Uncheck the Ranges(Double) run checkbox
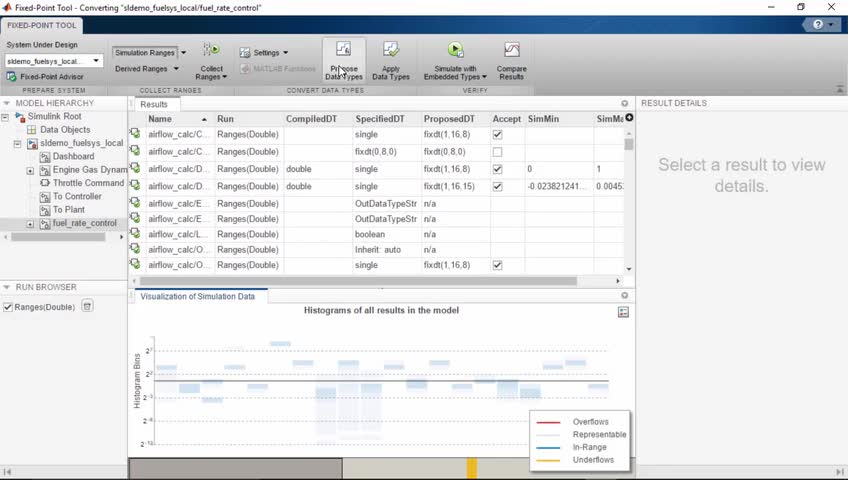This screenshot has height=480, width=848. click(8, 307)
